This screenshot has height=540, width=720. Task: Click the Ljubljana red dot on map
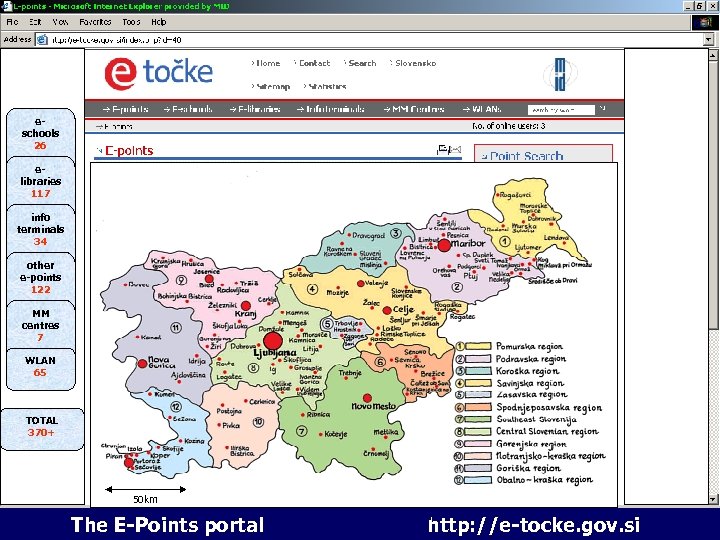[x=273, y=342]
